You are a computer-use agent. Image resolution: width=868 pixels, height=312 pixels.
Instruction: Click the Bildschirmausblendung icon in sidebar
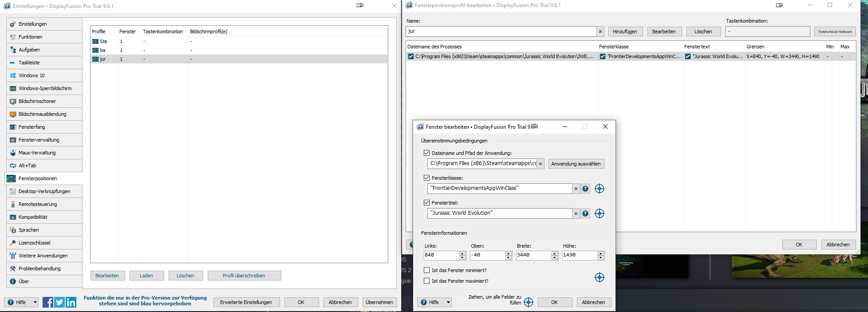click(13, 114)
